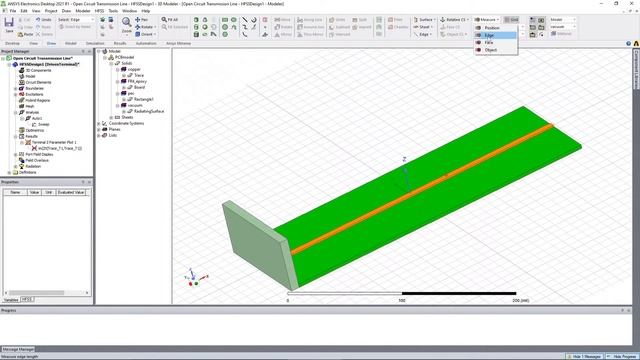This screenshot has height=360, width=640.
Task: Expand the Definitions folder
Action: coord(9,173)
